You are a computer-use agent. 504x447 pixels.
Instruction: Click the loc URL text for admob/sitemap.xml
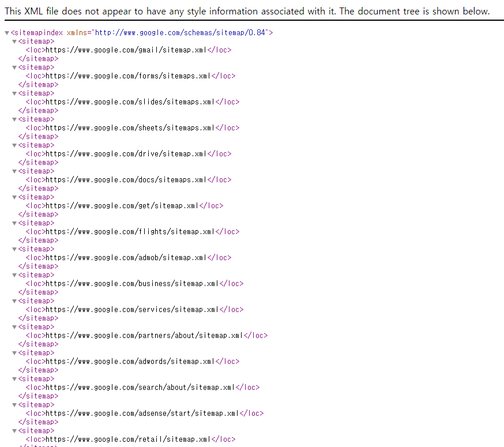tap(126, 258)
